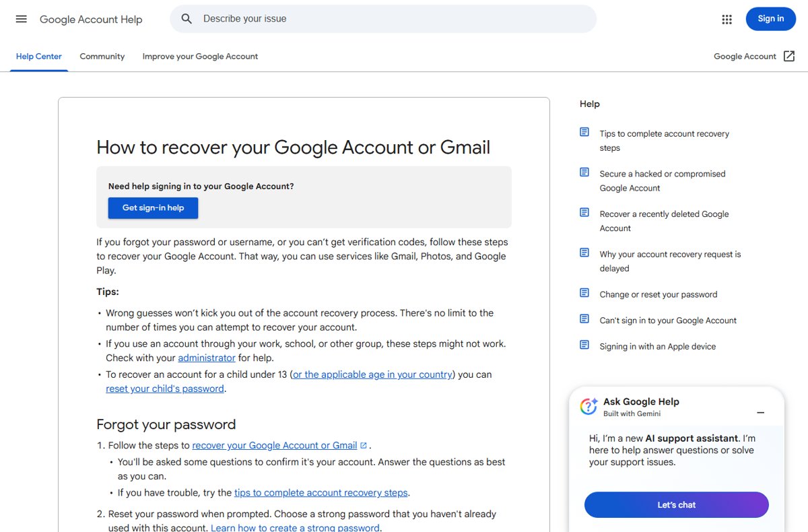Viewport: 808px width, 532px height.
Task: Switch to the Help Center tab
Action: pos(39,57)
